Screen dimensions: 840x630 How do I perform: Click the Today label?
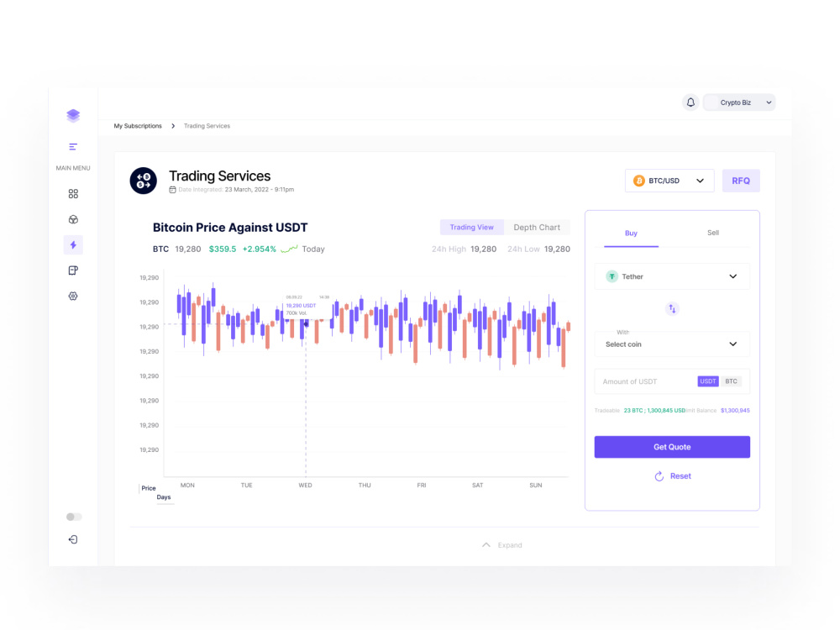point(313,249)
